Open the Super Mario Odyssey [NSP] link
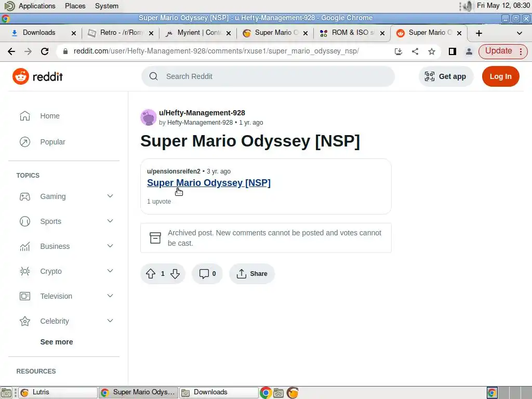Image resolution: width=532 pixels, height=399 pixels. click(x=209, y=183)
